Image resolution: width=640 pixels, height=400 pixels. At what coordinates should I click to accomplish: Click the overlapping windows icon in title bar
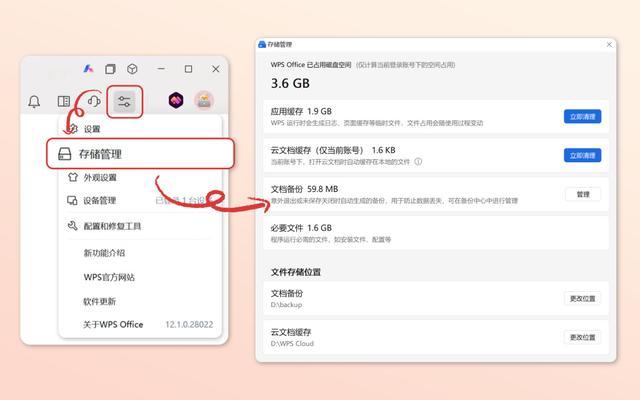pyautogui.click(x=110, y=69)
